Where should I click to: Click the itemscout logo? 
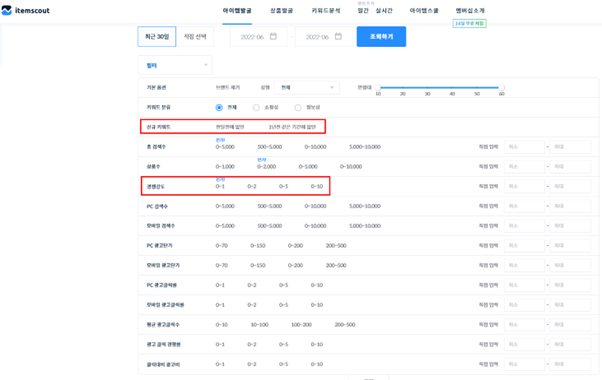pos(26,10)
